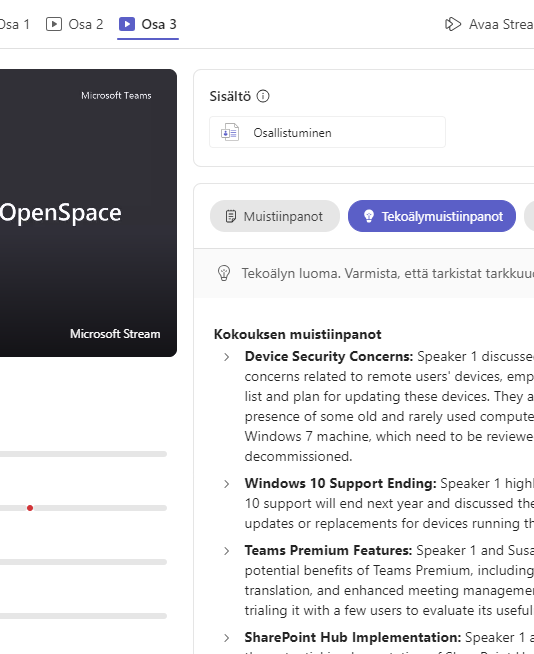The width and height of the screenshot is (534, 654).
Task: Select the partially visible Osa 1 tab
Action: [x=15, y=24]
